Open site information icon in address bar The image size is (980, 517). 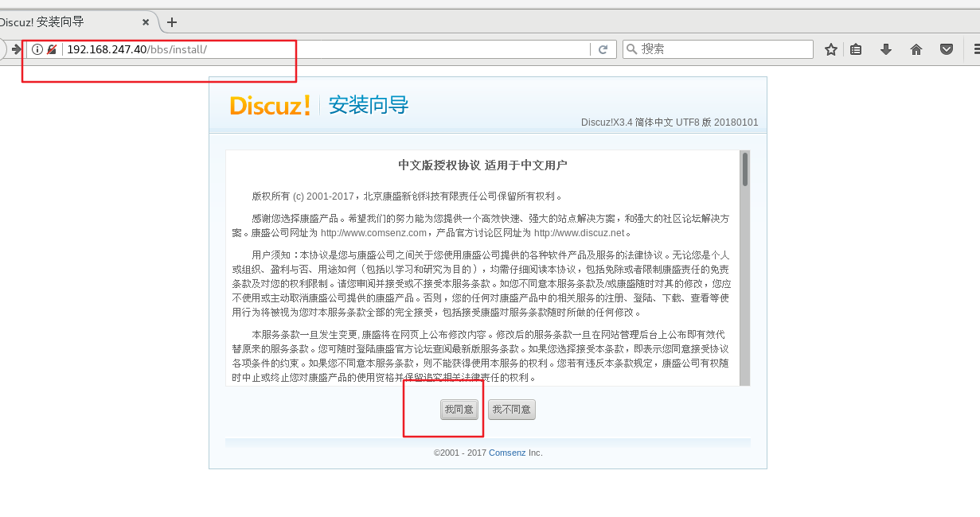point(37,49)
